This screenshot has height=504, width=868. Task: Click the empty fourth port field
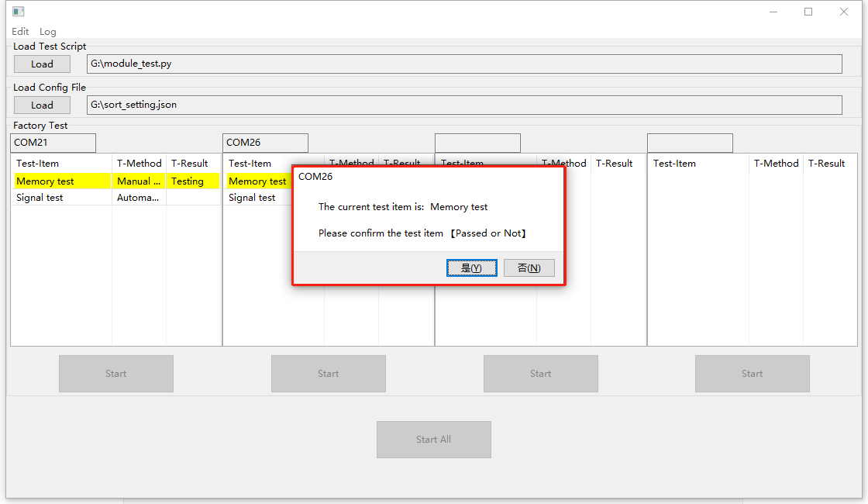690,143
